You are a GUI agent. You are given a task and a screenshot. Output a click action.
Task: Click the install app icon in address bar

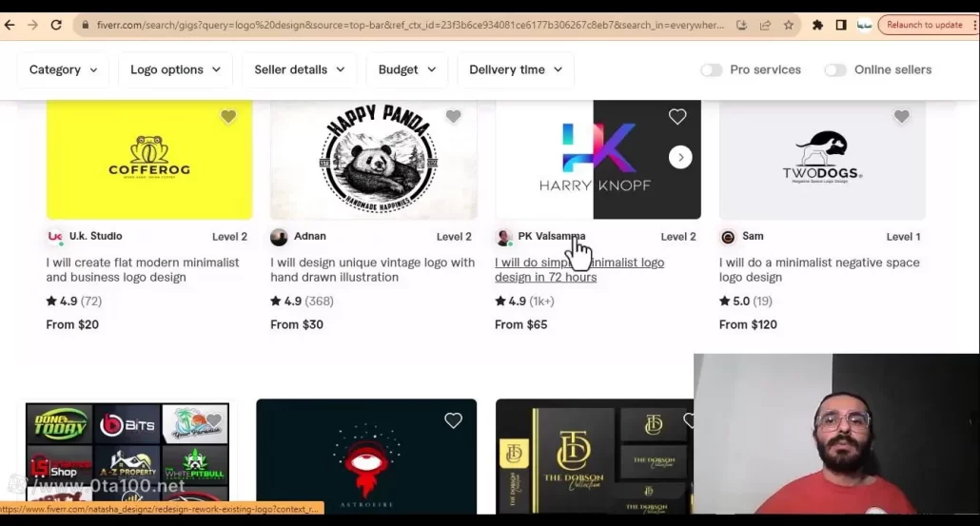[x=741, y=25]
